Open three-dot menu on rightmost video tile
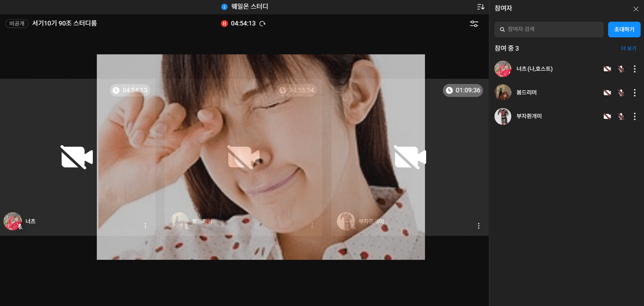The image size is (644, 306). click(x=478, y=226)
